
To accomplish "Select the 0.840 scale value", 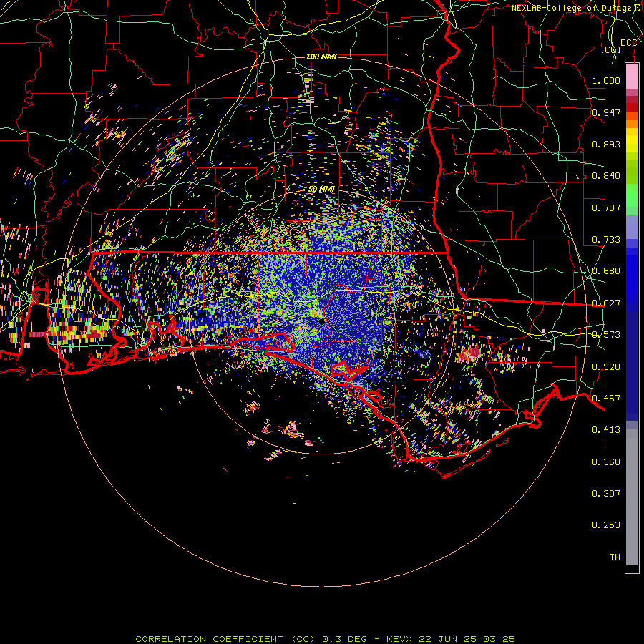I will tap(606, 176).
